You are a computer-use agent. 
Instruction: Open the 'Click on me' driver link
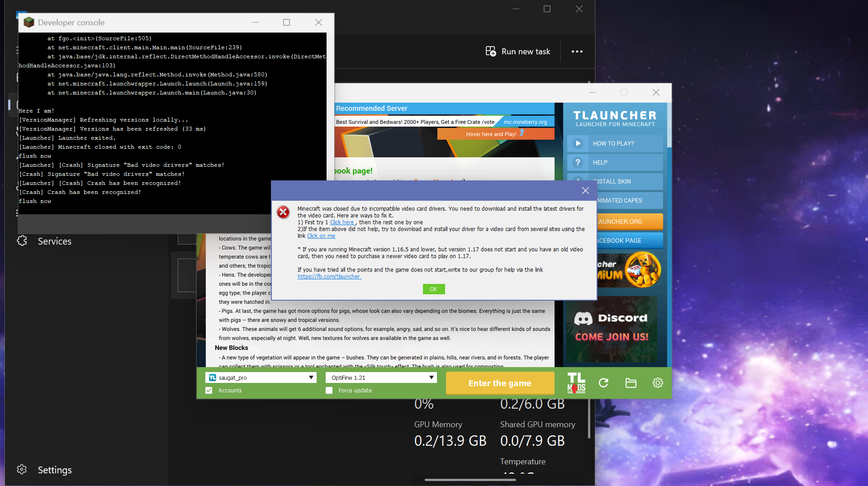coord(321,236)
